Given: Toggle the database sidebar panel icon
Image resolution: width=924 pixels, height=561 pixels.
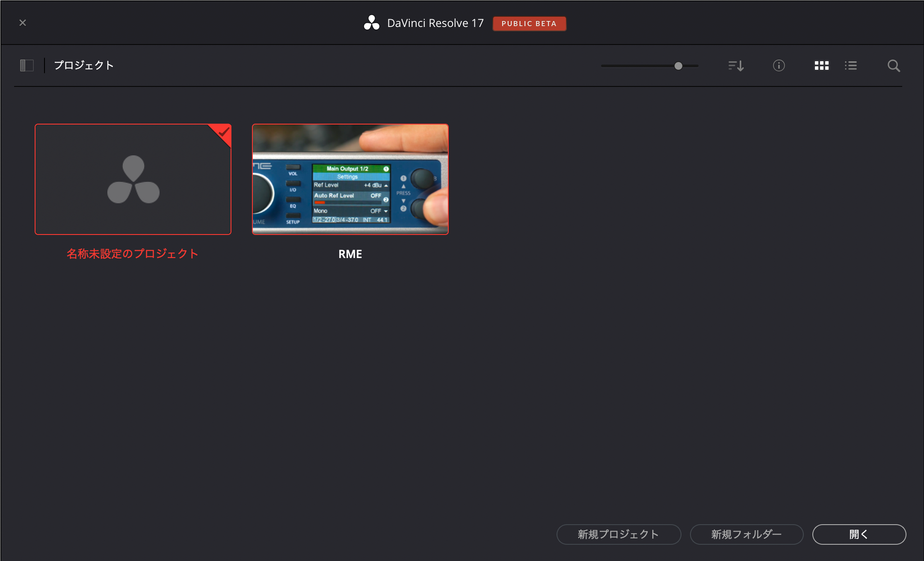Looking at the screenshot, I should point(27,65).
